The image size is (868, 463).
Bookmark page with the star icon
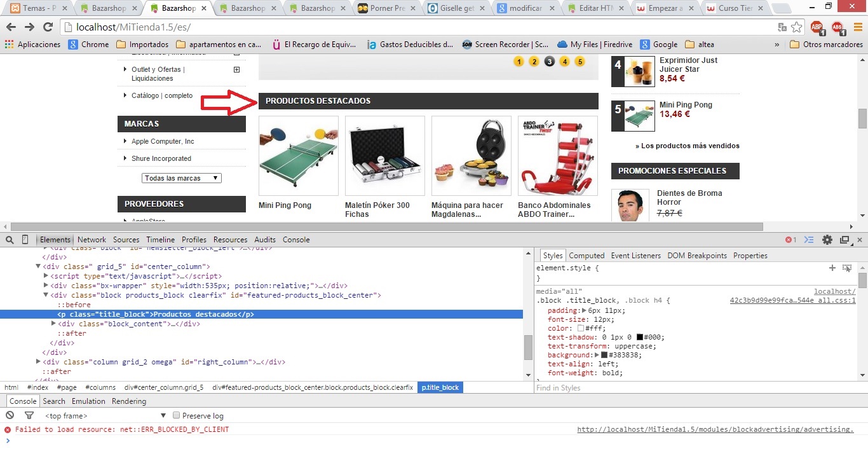click(x=797, y=27)
